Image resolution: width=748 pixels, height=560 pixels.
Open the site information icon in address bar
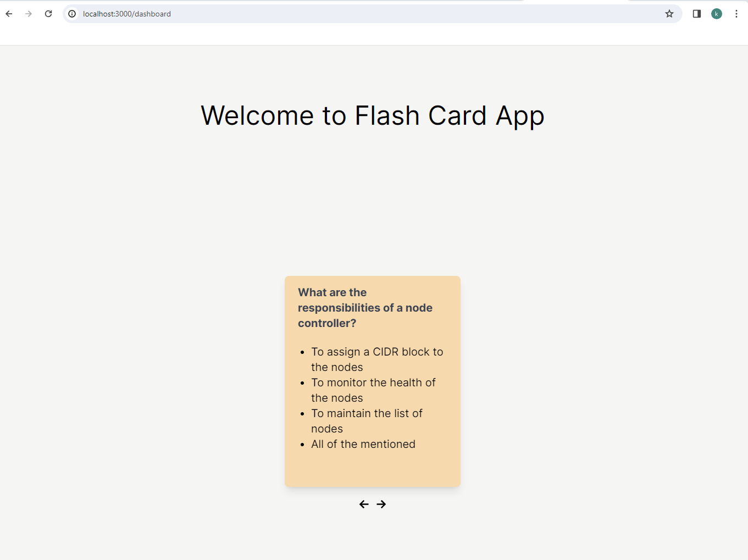(71, 14)
